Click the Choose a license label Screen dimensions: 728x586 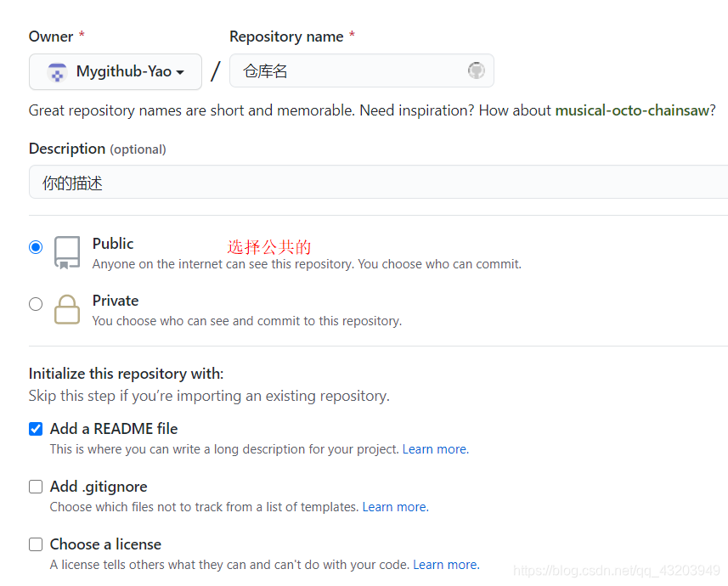(x=105, y=544)
